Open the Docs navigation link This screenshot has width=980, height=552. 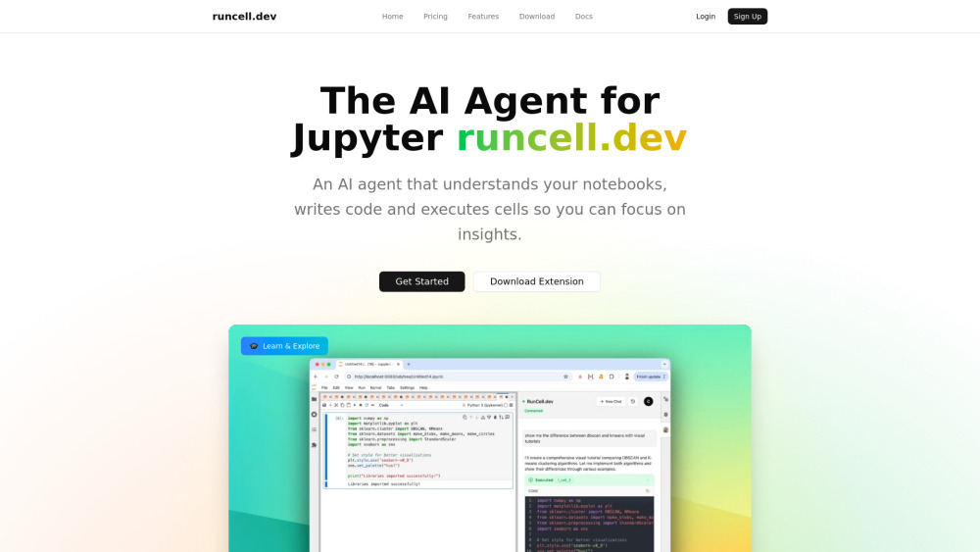[583, 17]
